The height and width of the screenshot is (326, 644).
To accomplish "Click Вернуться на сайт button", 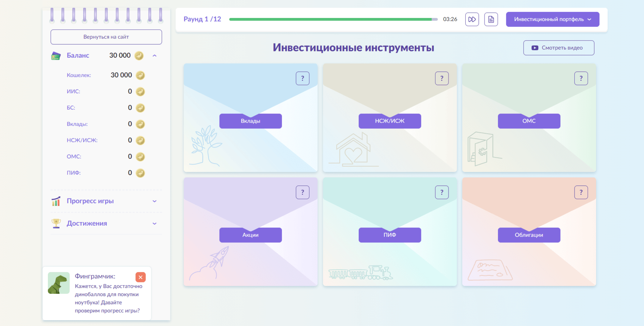I will click(106, 37).
